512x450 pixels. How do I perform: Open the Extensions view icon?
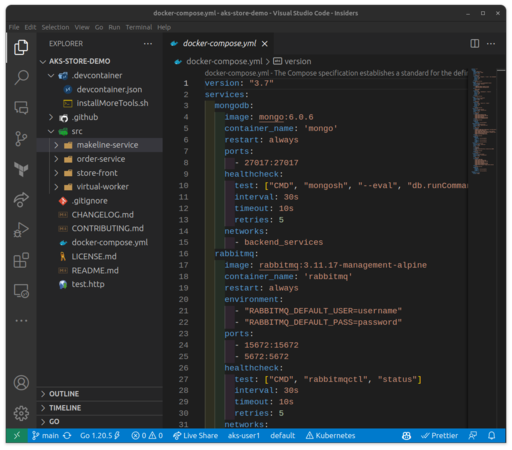click(21, 260)
